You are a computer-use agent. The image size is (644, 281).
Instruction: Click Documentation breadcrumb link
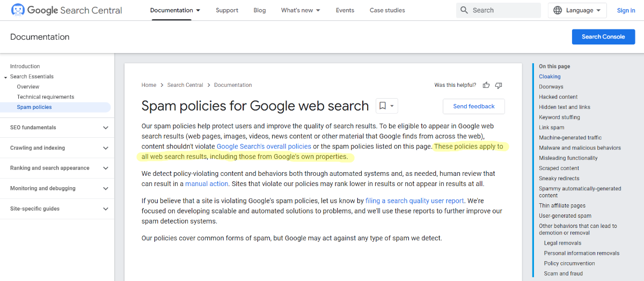click(x=233, y=85)
